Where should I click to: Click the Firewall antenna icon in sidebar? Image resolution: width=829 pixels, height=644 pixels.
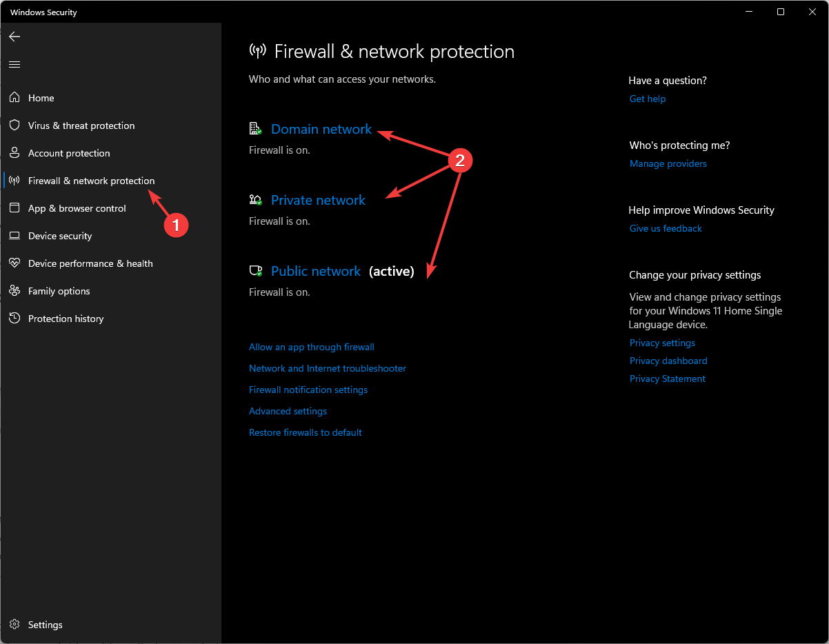(x=14, y=181)
